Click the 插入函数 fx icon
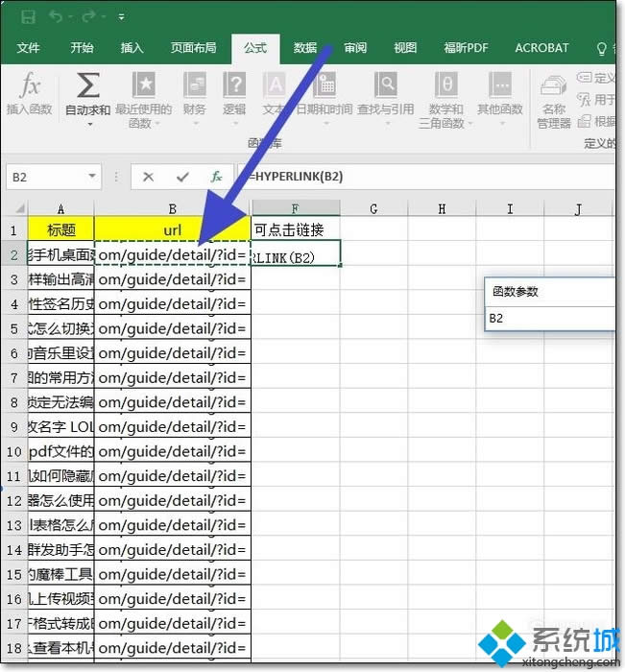625x672 pixels. tap(30, 84)
